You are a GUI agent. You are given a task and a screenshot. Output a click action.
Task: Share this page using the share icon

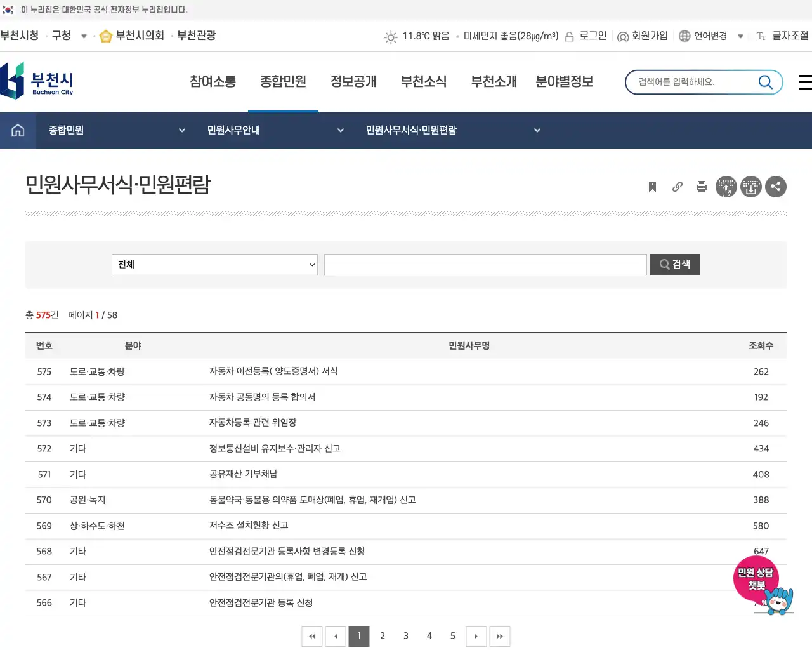776,187
